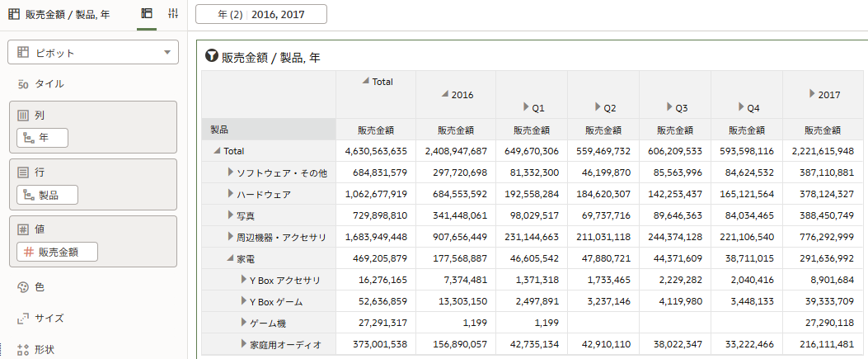Expand the 周辺機器・アクセサリ row
Viewport: 868px width, 359px height.
(x=231, y=237)
